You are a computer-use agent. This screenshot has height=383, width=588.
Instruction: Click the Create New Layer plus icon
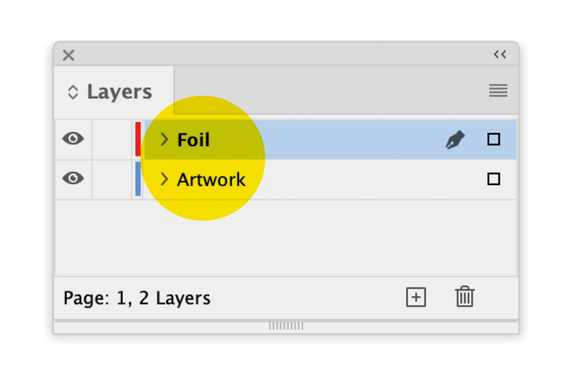point(416,297)
